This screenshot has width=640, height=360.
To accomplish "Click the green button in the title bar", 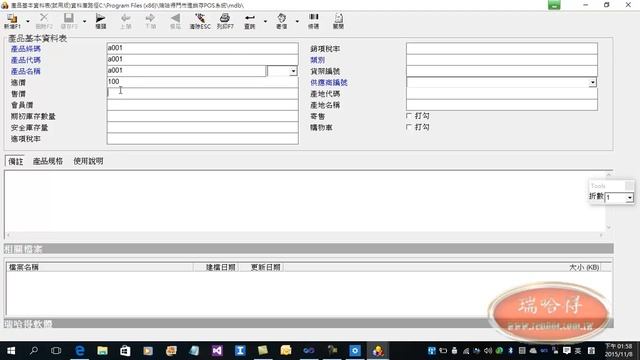I will [x=554, y=5].
